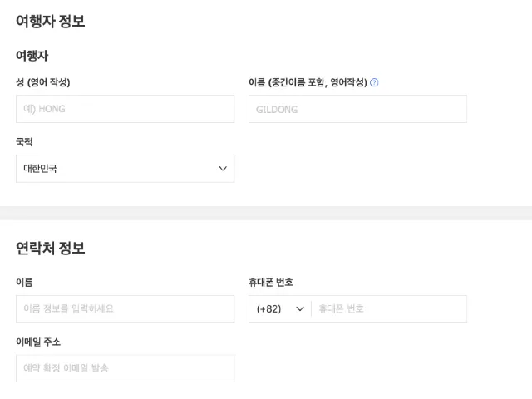Focus the 성 field with HONG placeholder
The height and width of the screenshot is (399, 532).
[125, 109]
